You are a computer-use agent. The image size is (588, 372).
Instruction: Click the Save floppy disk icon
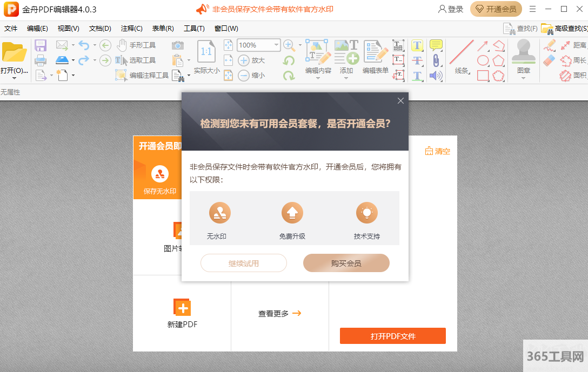coord(41,45)
